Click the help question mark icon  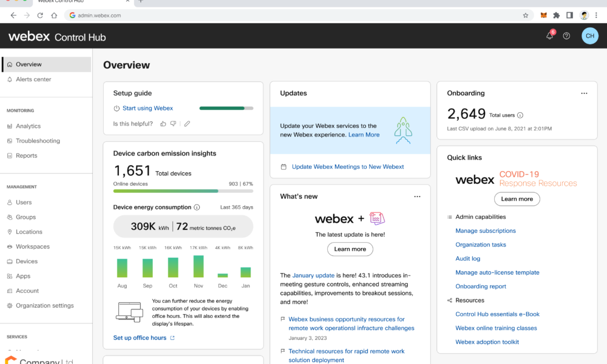click(x=566, y=36)
